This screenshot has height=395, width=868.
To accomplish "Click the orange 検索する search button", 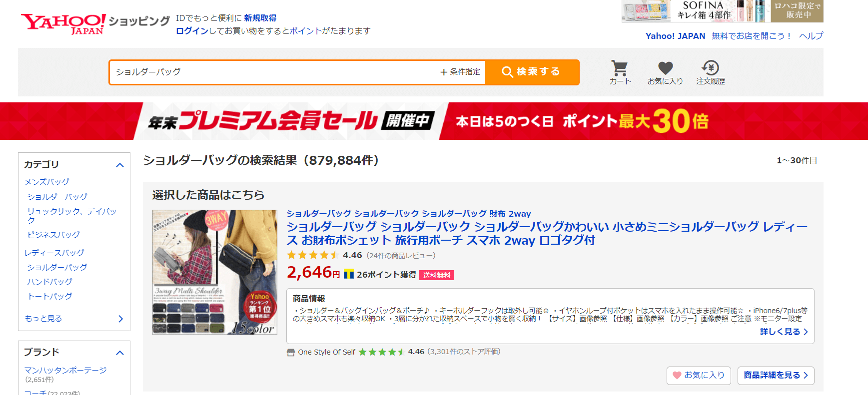I will [x=532, y=72].
